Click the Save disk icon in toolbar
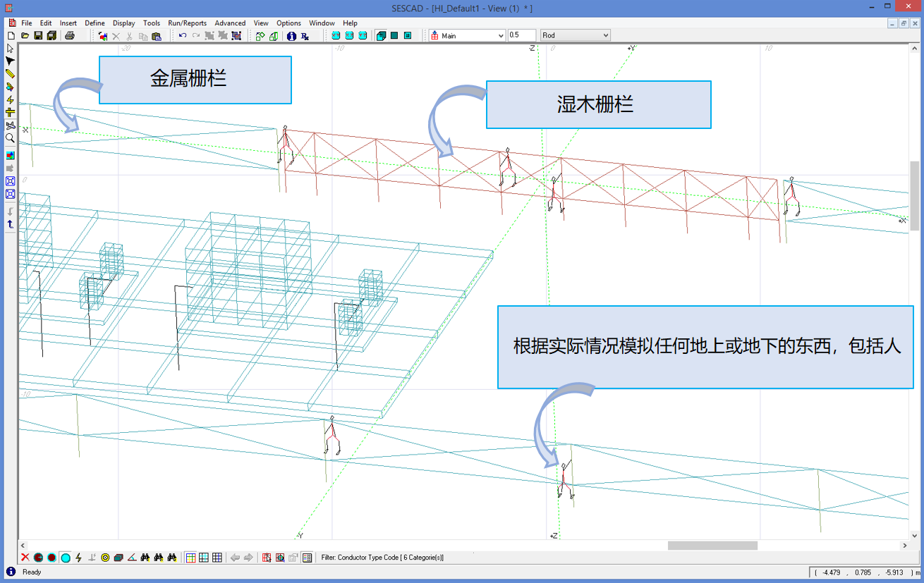924x583 pixels. (x=38, y=36)
